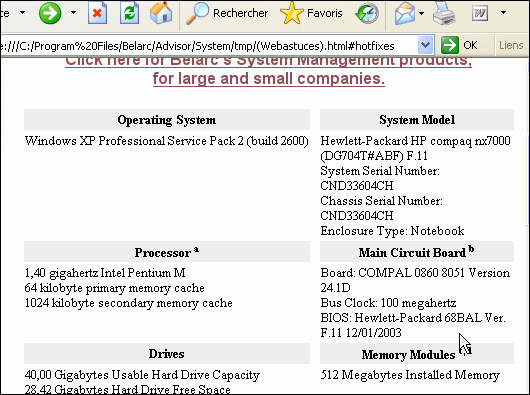Click 'BIOS: Hewlett-Packard 68BAL Ver.' text

point(413,318)
